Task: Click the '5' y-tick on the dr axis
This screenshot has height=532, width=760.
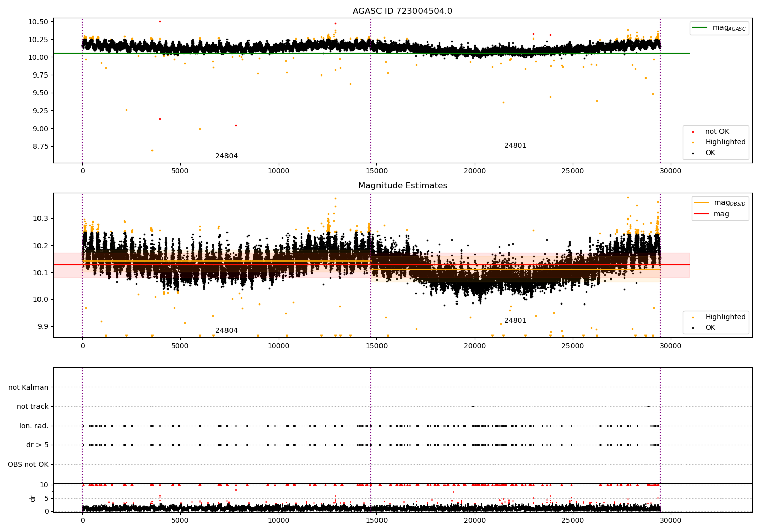Action: click(47, 498)
